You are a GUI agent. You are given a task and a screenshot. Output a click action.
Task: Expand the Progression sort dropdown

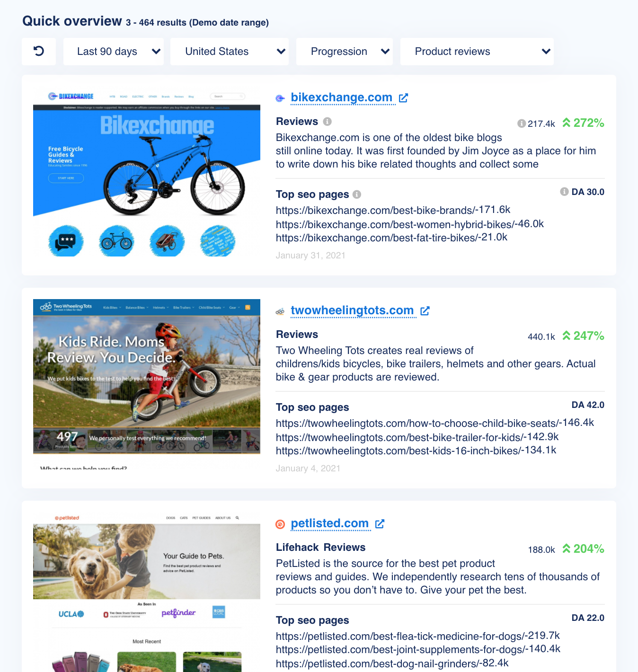coord(345,52)
